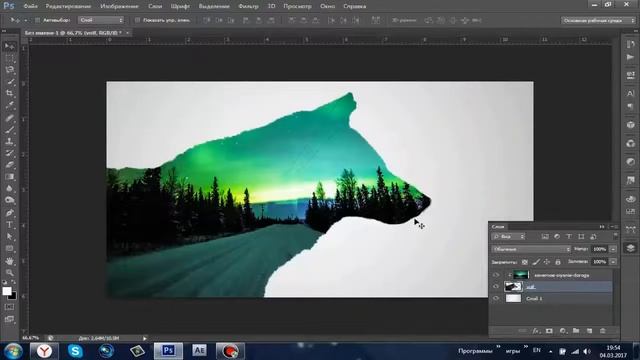Open the Окно menu
The height and width of the screenshot is (360, 640).
pyautogui.click(x=328, y=6)
